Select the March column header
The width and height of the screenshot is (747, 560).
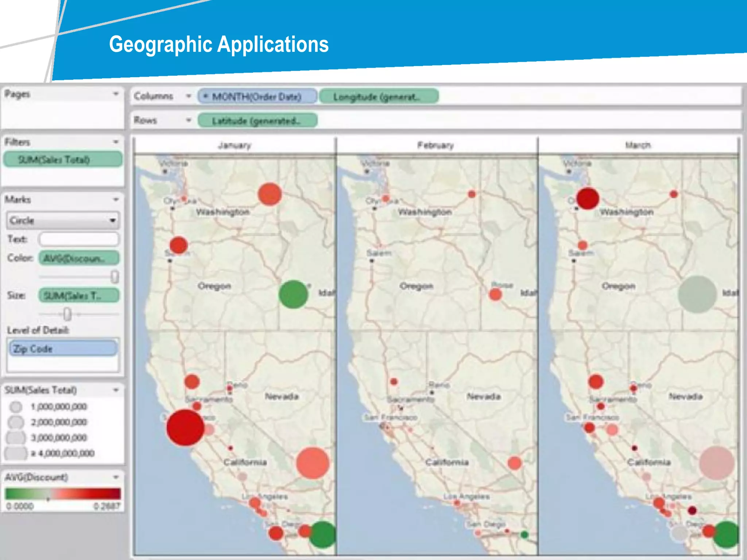click(638, 145)
